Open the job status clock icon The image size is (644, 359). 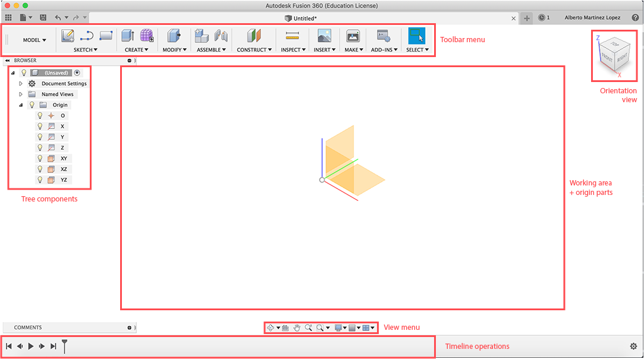click(542, 18)
